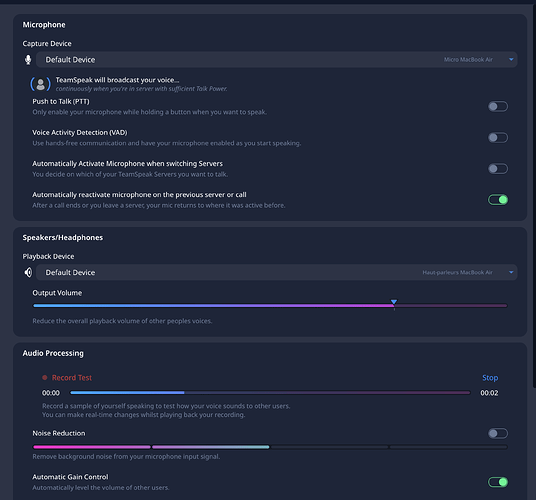Enable the Noise Reduction switch
Screen dimensions: 536x500
point(498,433)
